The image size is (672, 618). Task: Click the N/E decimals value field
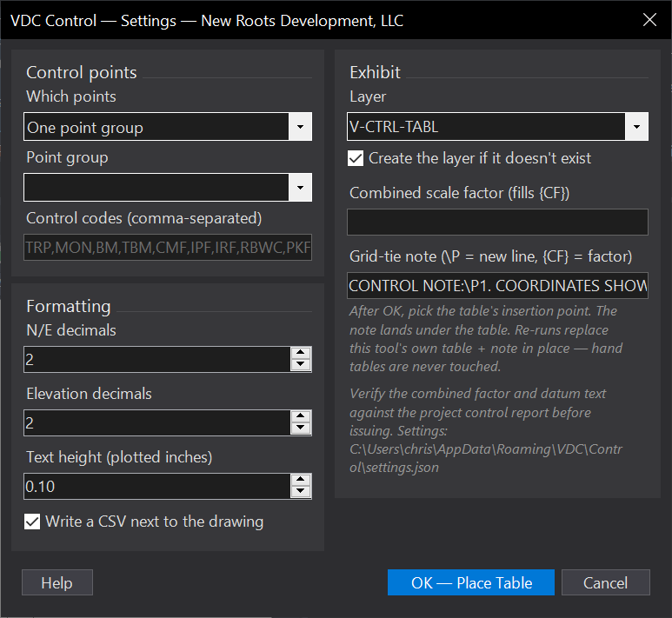(157, 359)
